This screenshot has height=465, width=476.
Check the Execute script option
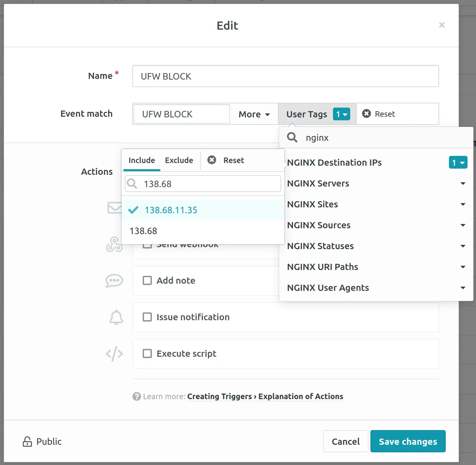[147, 353]
